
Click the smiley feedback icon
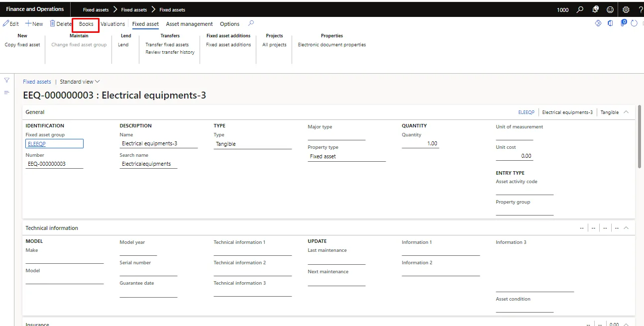[x=610, y=9]
